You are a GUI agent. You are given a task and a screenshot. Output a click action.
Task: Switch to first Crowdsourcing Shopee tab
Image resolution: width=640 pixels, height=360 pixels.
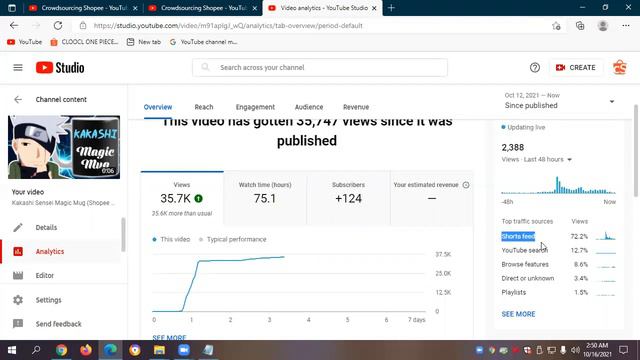(x=83, y=8)
